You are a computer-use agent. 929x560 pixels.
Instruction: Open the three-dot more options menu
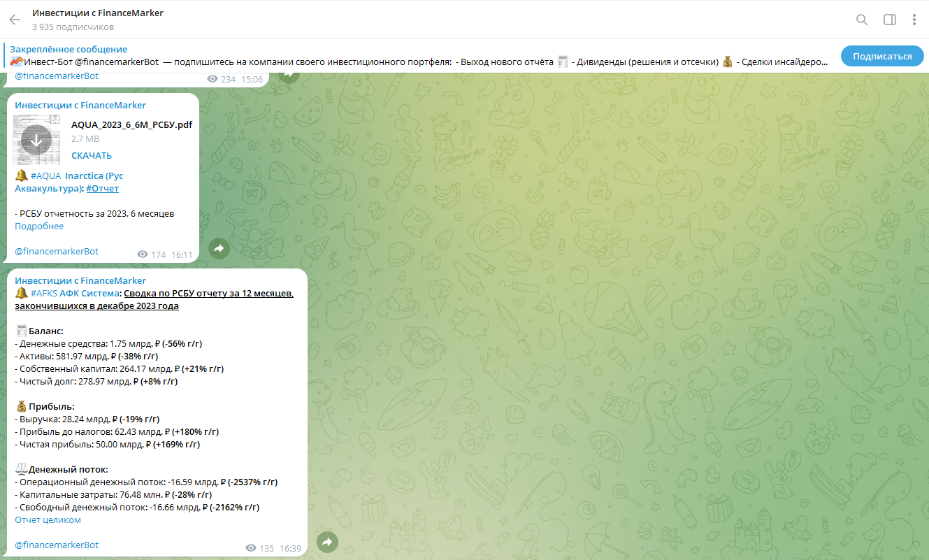(914, 20)
